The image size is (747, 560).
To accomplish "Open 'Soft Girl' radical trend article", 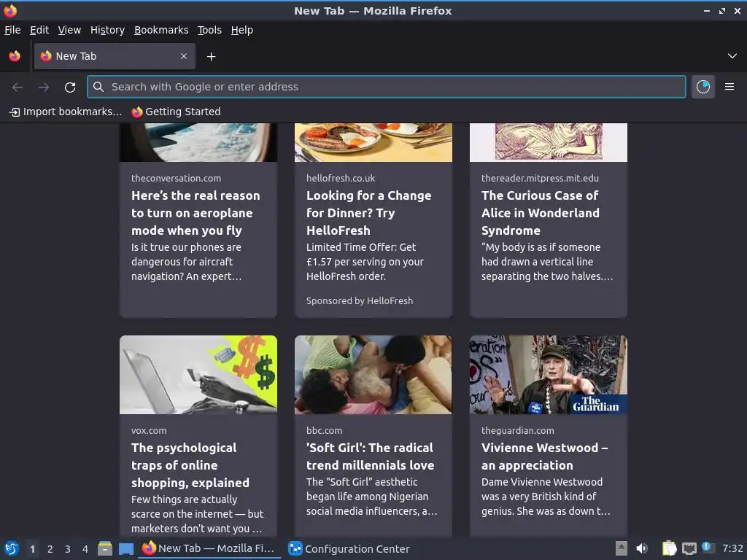I will pyautogui.click(x=370, y=456).
